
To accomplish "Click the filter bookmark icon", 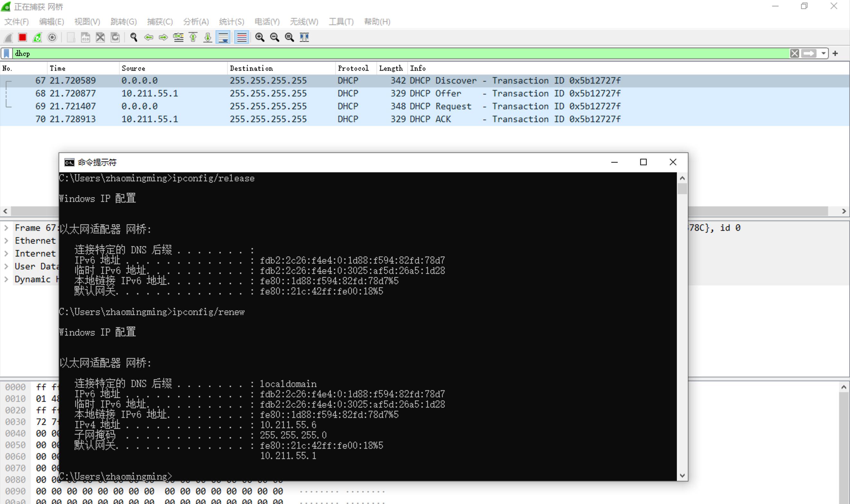I will point(6,53).
